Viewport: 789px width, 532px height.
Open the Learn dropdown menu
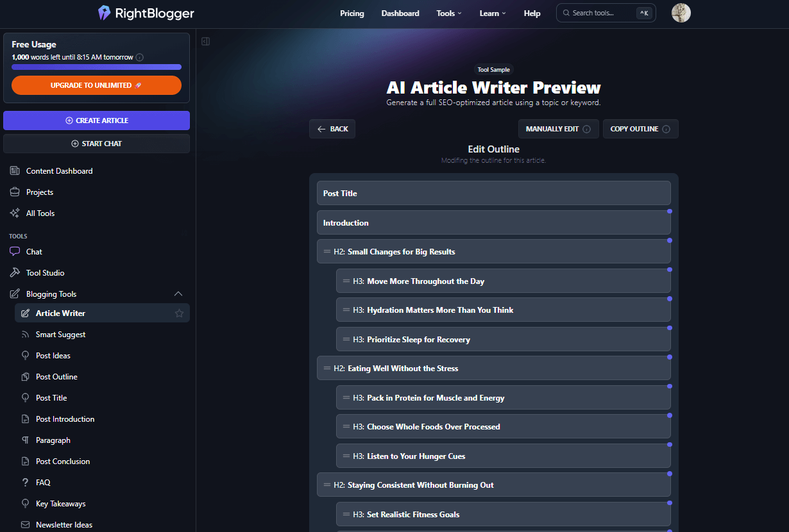(493, 13)
